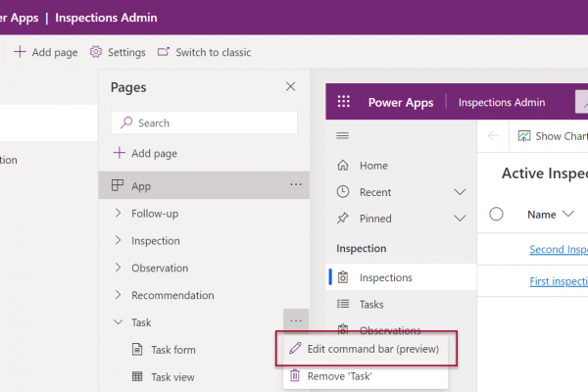
Task: Choose Remove 'Task' menu option
Action: coord(366,376)
